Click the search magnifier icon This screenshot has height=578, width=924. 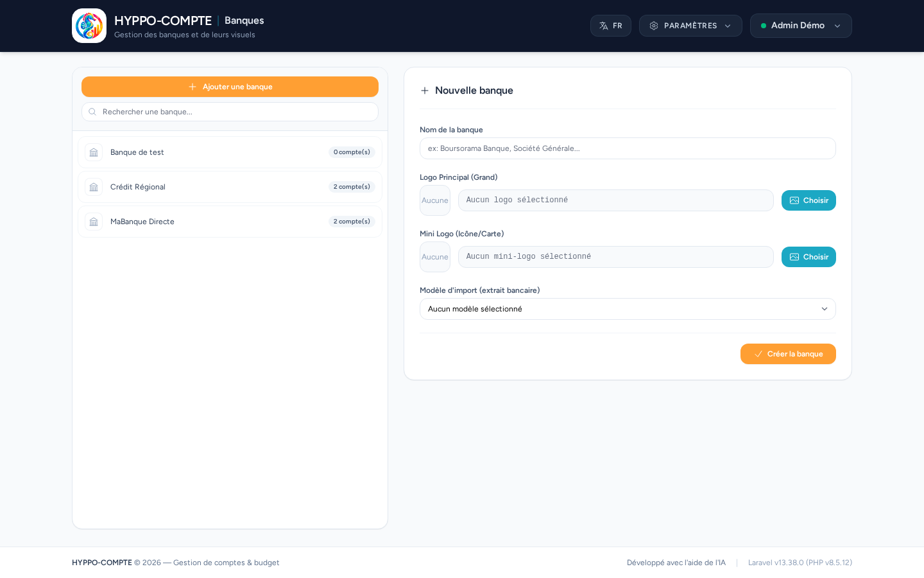click(x=92, y=112)
